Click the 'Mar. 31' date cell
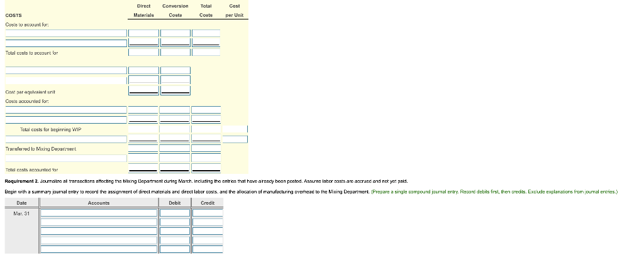644x258 pixels. (x=21, y=213)
